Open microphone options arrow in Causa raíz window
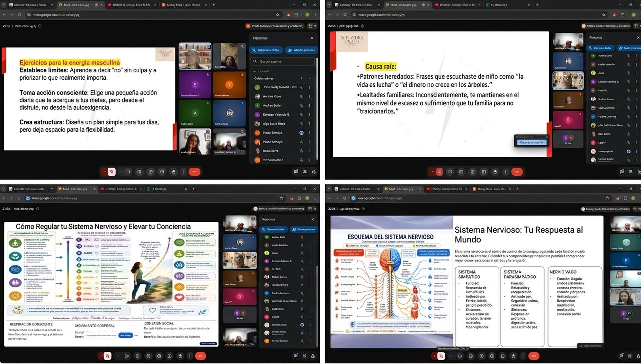Image resolution: width=641 pixels, height=364 pixels. click(432, 172)
